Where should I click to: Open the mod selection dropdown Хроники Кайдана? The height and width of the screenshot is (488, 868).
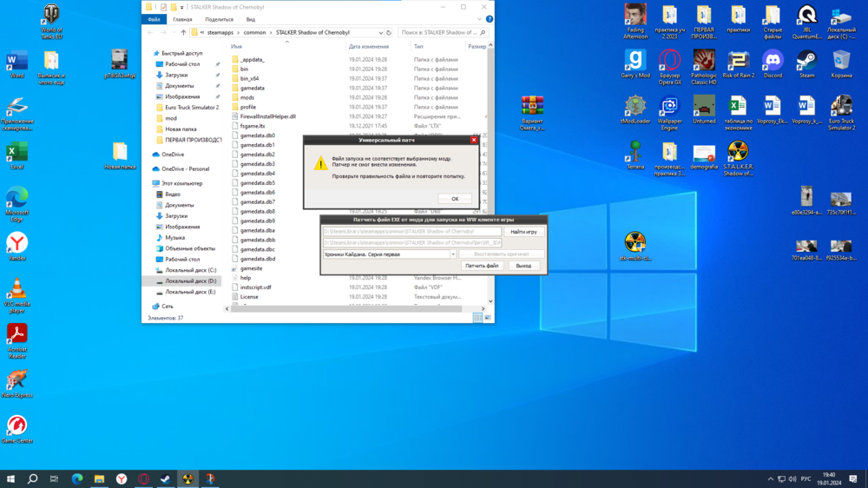click(x=452, y=254)
